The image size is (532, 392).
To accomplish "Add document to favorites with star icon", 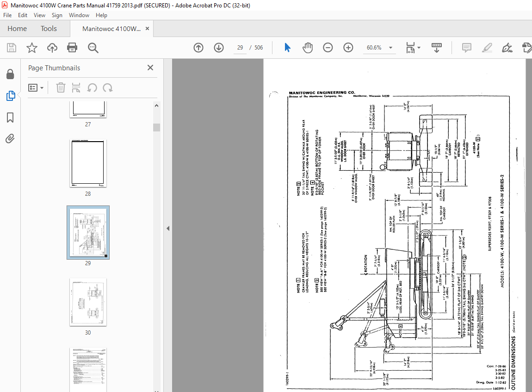I will point(32,48).
